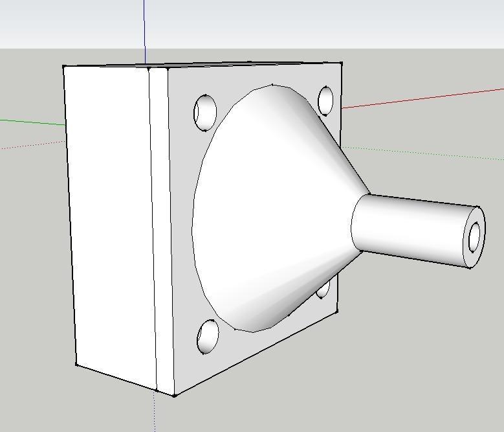Select the top-left mounting hole on plate
The height and width of the screenshot is (432, 504).
coord(205,113)
